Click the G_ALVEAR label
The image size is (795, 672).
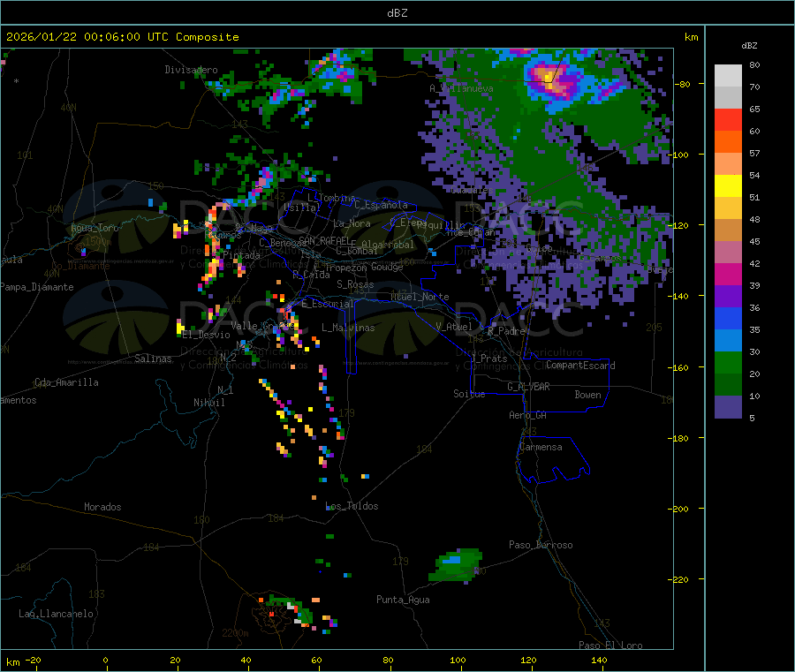coord(528,387)
